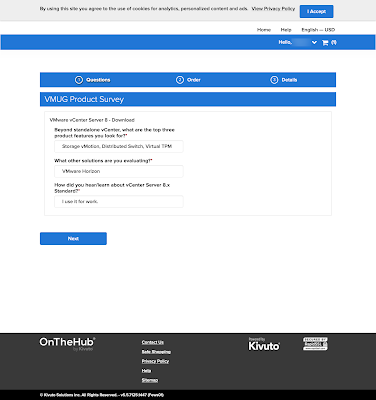Select the Details step tab
Image resolution: width=376 pixels, height=400 pixels.
283,80
